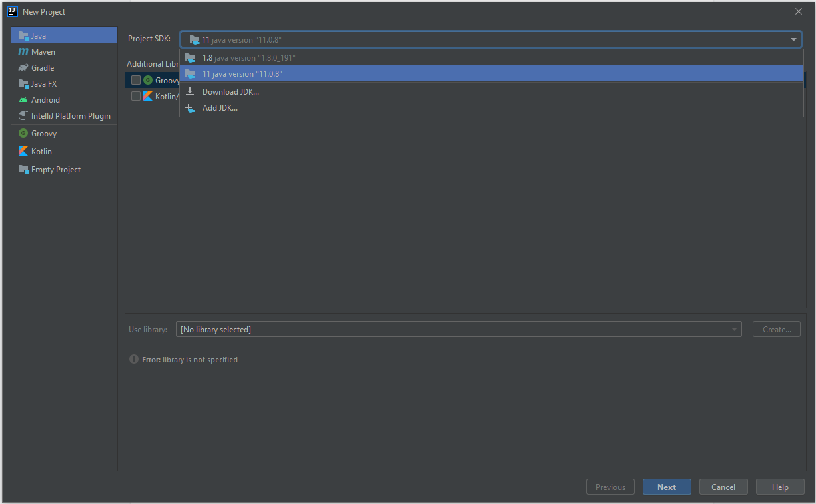Click the 'library is not specified' error text
Viewport: 816px width, 504px height.
tap(200, 360)
